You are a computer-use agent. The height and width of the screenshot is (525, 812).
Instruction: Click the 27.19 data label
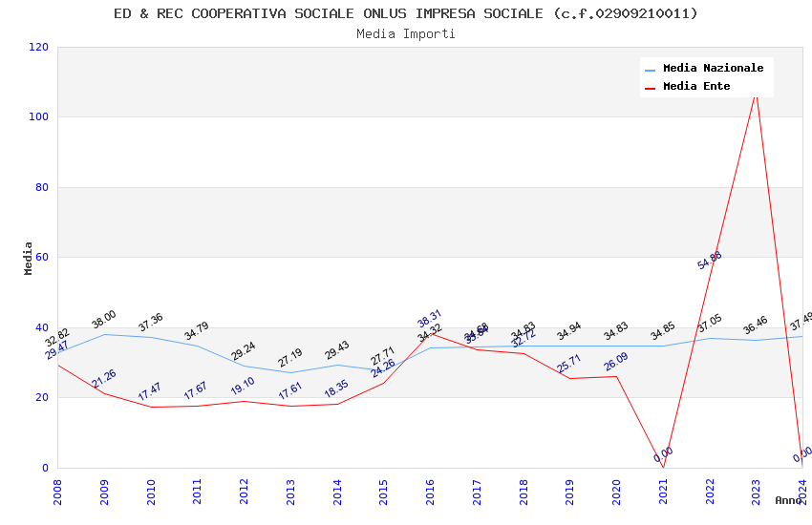(290, 357)
